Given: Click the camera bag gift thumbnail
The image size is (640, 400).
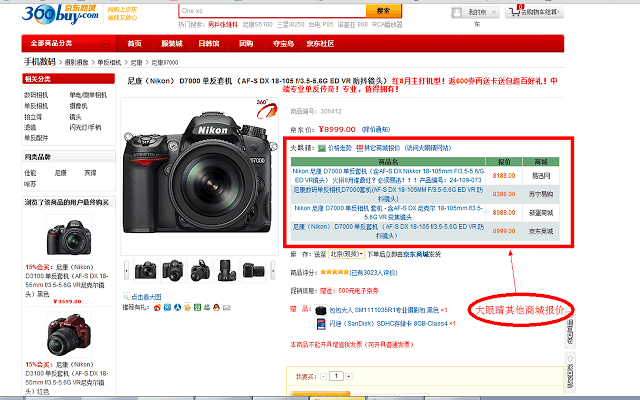Looking at the screenshot, I should click(x=321, y=310).
